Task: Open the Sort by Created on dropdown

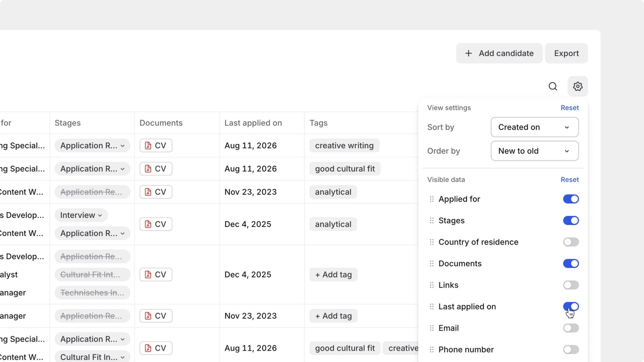Action: [x=535, y=127]
